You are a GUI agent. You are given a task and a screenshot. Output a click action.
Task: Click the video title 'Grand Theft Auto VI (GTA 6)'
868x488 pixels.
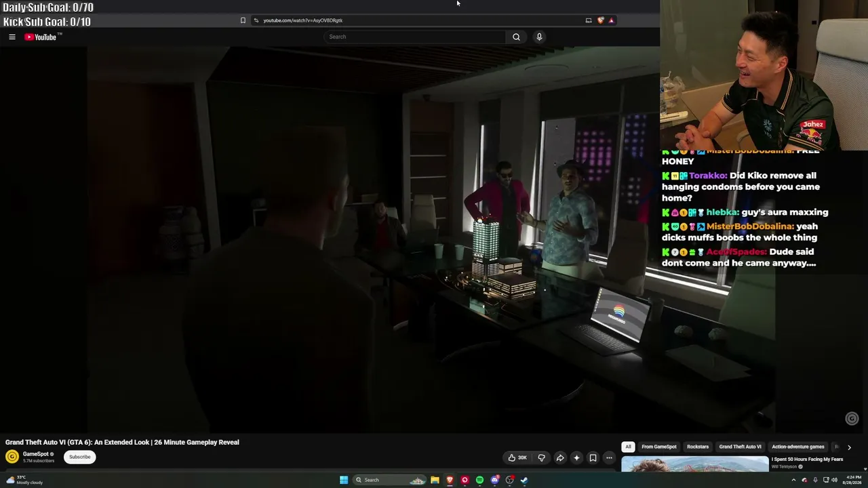point(122,442)
